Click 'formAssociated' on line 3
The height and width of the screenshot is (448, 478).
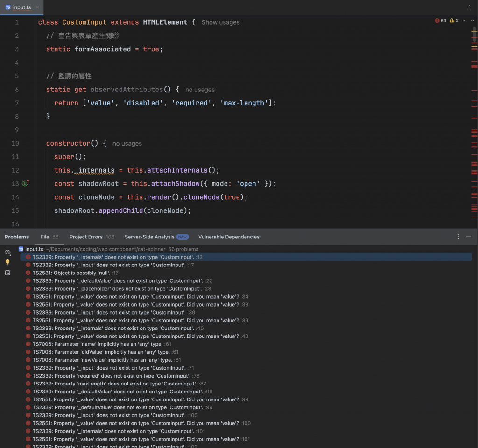(102, 49)
